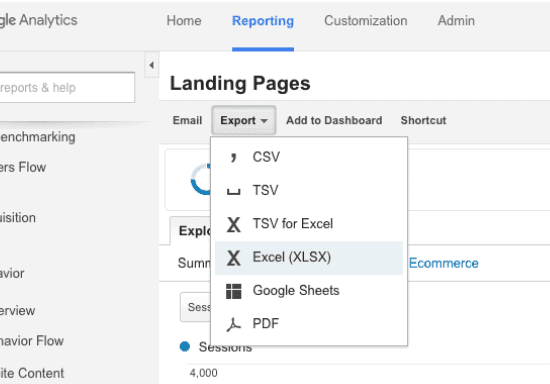The height and width of the screenshot is (384, 550).
Task: Choose CSV export option
Action: point(309,157)
